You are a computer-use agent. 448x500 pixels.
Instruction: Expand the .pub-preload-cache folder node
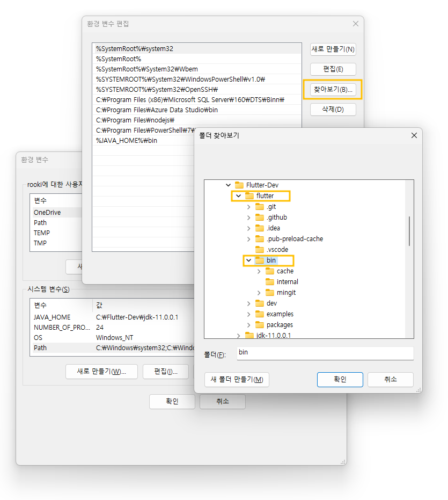[x=248, y=239]
